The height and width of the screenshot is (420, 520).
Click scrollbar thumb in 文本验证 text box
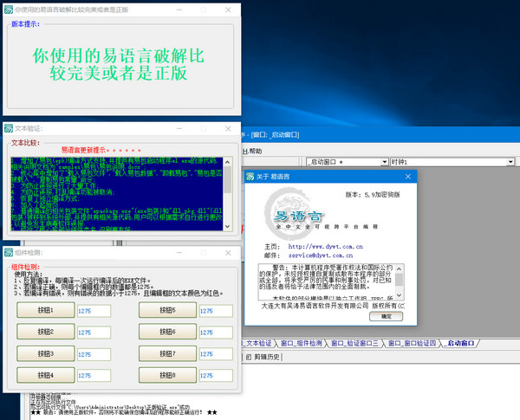point(227,180)
